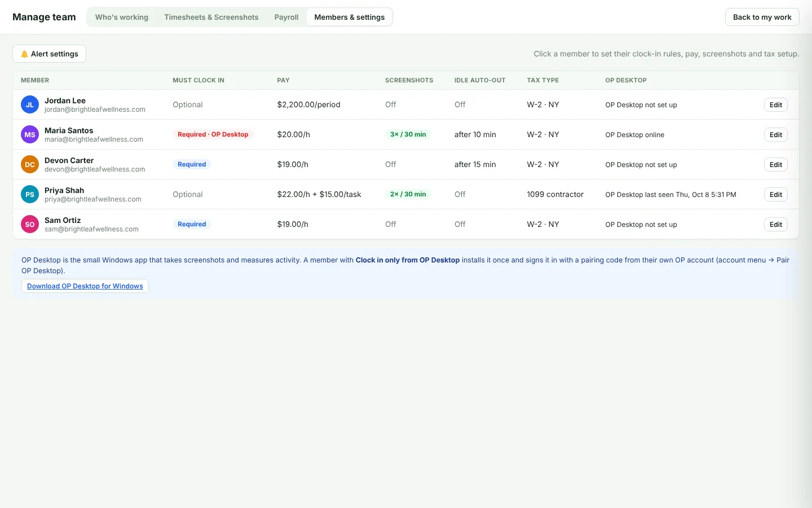Click "after 15 min" idle auto-out value

point(475,164)
